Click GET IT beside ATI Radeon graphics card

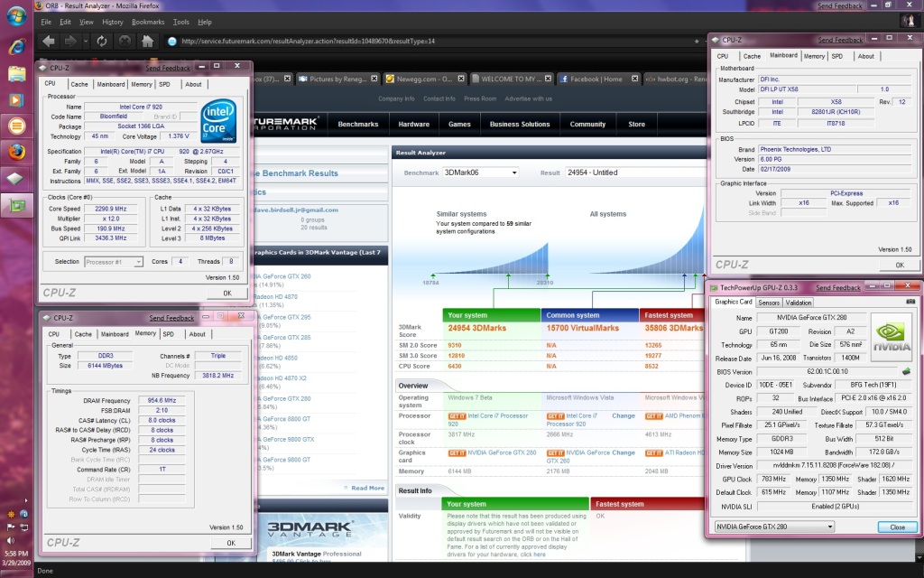click(x=653, y=453)
